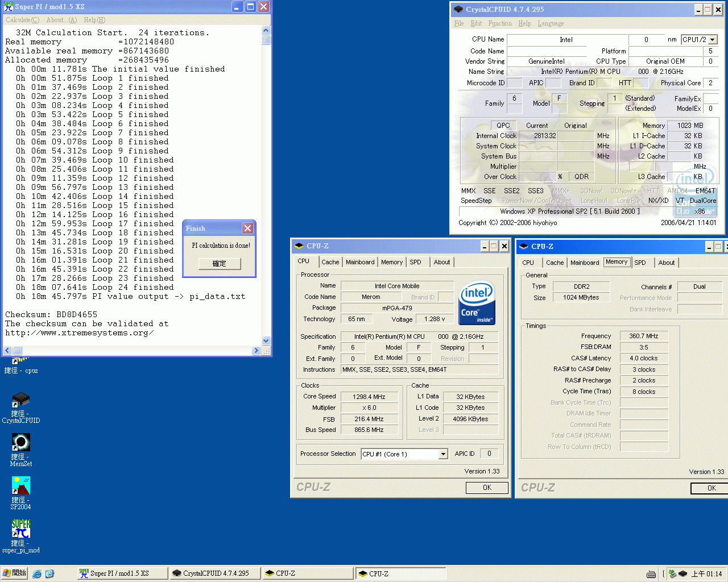Click the Super PI title bar icon
This screenshot has height=582, width=728.
click(x=9, y=7)
